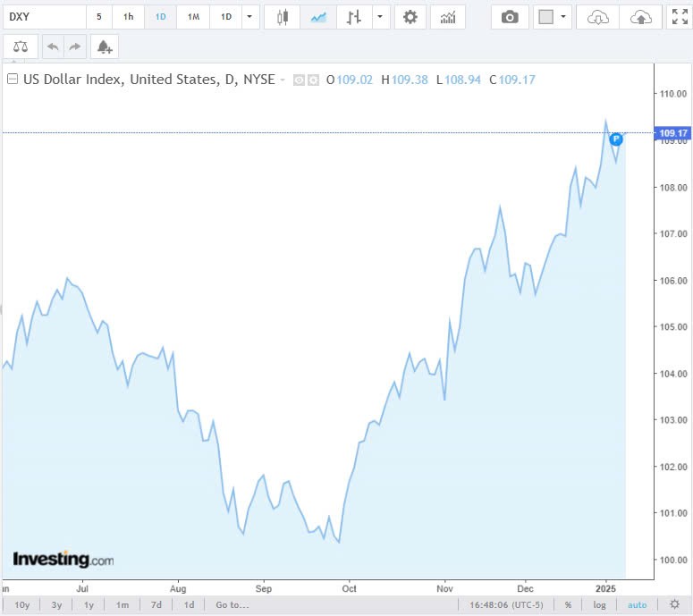693x616 pixels.
Task: Click the Dec date axis label
Action: click(525, 588)
